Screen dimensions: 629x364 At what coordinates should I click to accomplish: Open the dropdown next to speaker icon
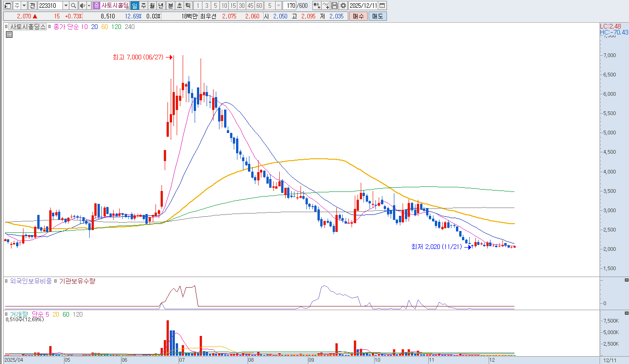point(88,6)
